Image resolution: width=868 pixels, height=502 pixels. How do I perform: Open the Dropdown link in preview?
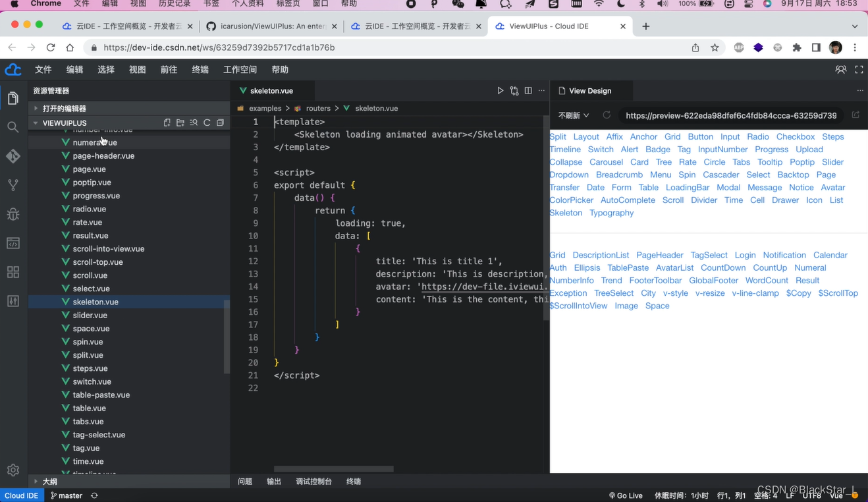point(569,175)
